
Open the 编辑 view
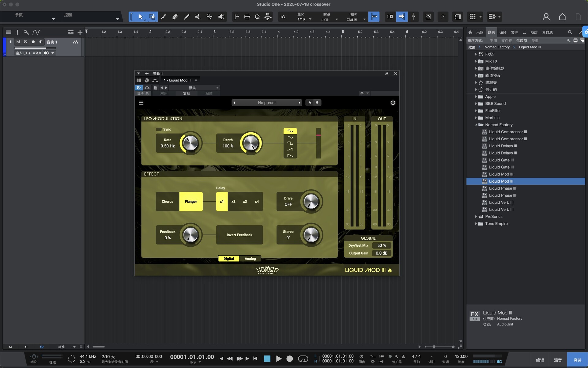coord(540,360)
